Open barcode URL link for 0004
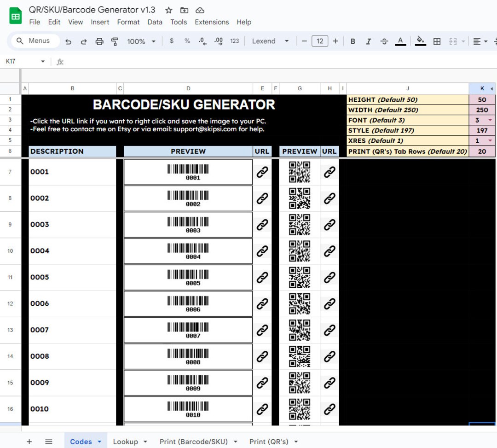 coord(262,251)
